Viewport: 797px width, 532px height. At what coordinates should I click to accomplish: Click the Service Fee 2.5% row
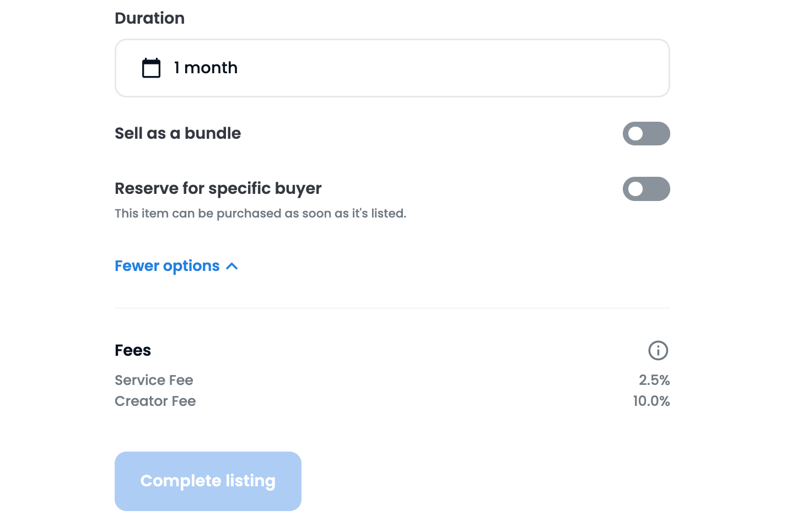coord(392,380)
